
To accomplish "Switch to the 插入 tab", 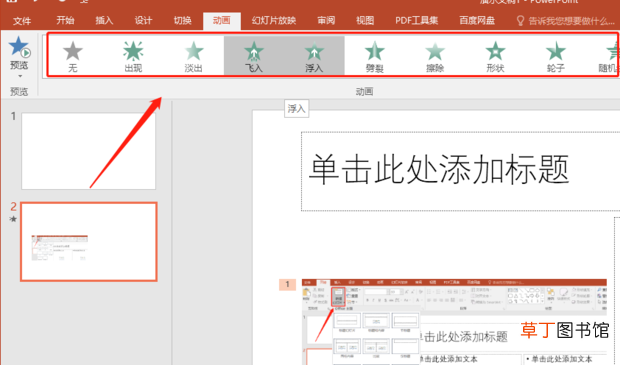I will [x=104, y=21].
